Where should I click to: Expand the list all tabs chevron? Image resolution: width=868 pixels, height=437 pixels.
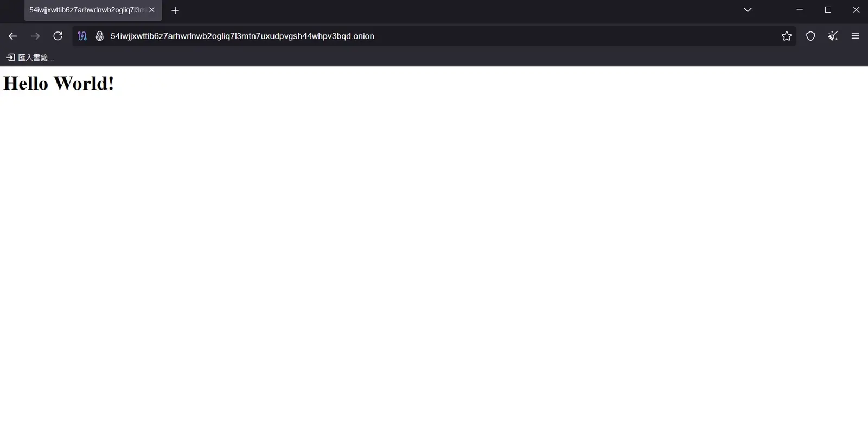748,10
